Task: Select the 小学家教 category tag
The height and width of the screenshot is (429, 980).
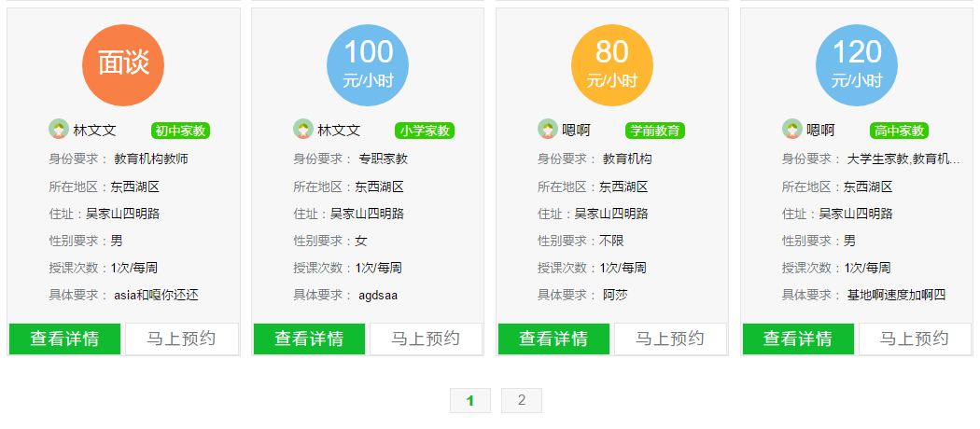Action: coord(425,131)
